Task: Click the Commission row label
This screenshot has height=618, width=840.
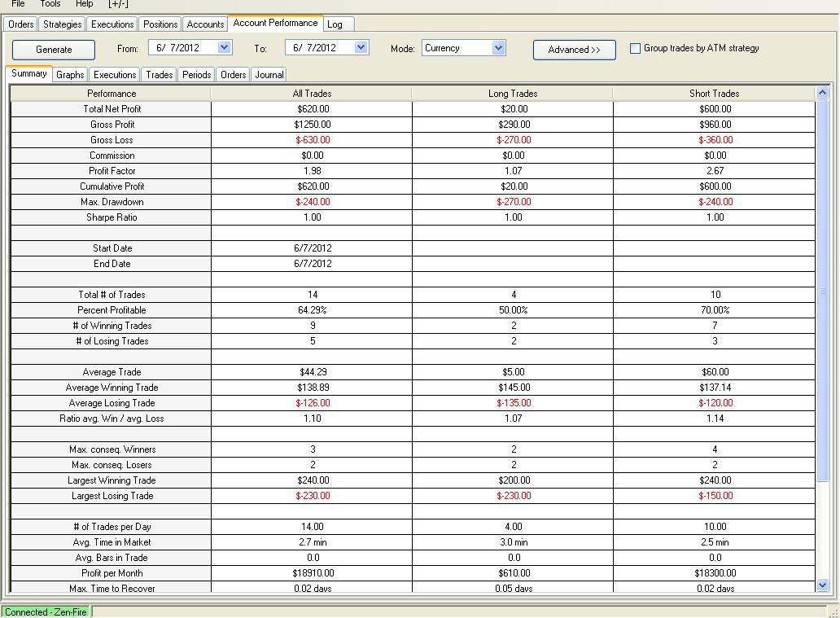Action: coord(112,156)
